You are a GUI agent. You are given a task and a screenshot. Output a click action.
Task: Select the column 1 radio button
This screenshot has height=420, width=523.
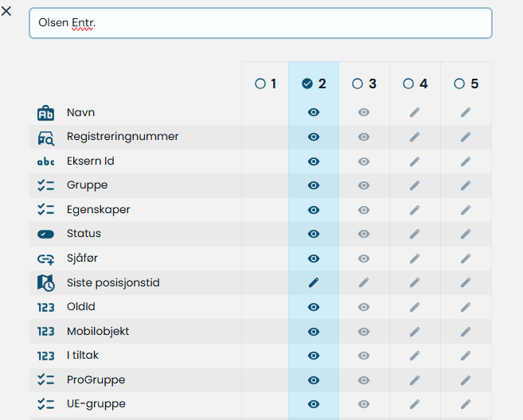point(260,84)
